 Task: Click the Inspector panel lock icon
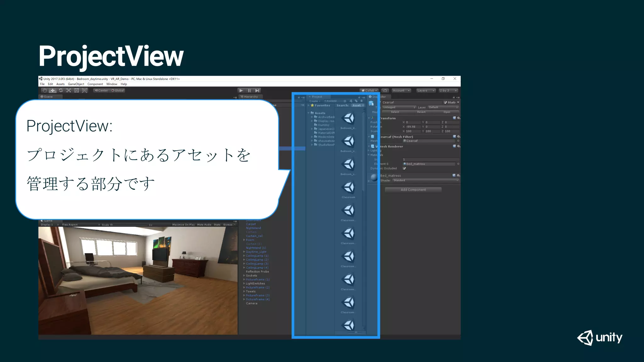[x=454, y=97]
